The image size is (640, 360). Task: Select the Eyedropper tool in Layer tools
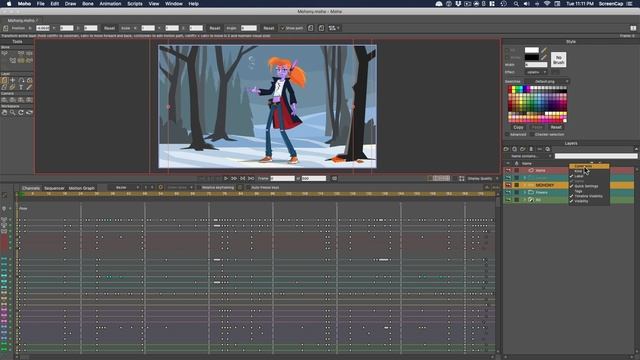(x=29, y=87)
